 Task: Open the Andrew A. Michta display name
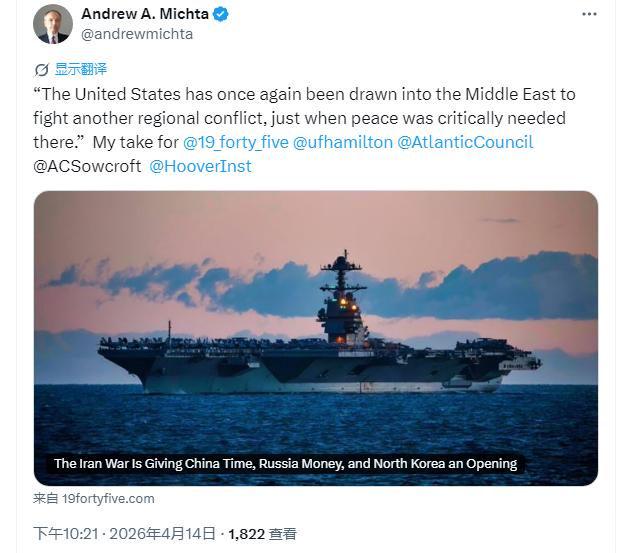144,14
